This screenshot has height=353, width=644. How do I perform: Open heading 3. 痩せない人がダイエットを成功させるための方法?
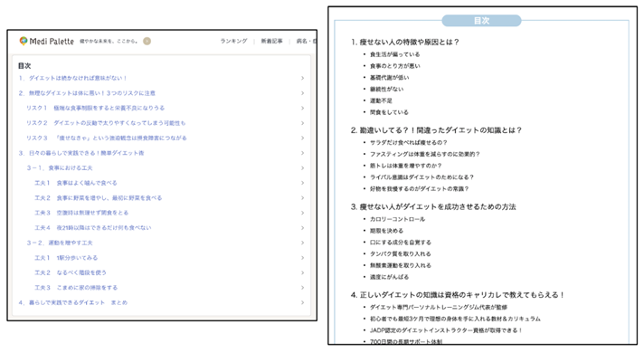(x=433, y=206)
